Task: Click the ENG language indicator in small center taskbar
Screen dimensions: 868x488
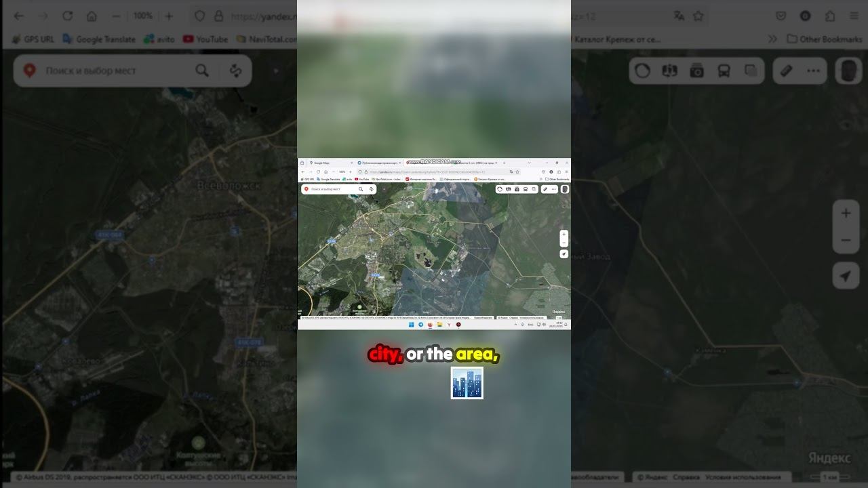Action: point(530,325)
